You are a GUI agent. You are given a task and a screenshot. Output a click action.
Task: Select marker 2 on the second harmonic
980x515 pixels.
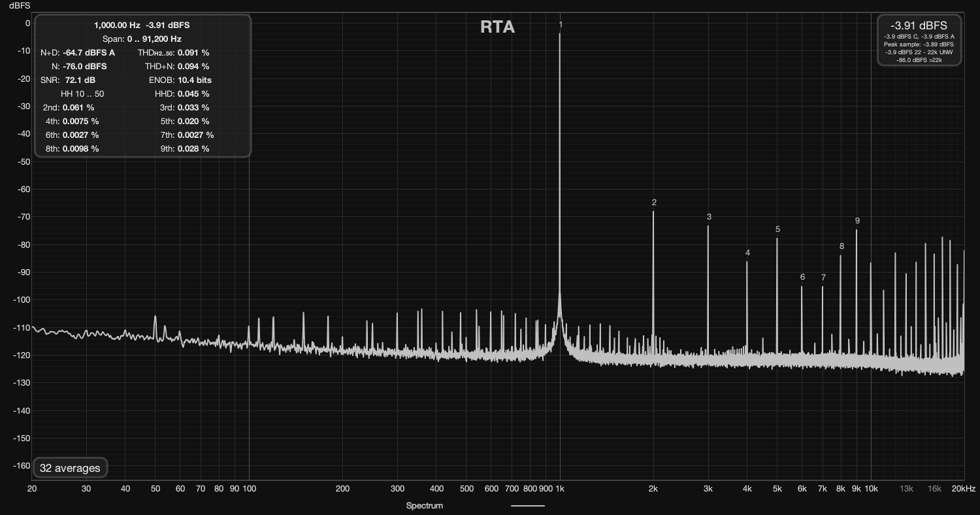pyautogui.click(x=653, y=203)
